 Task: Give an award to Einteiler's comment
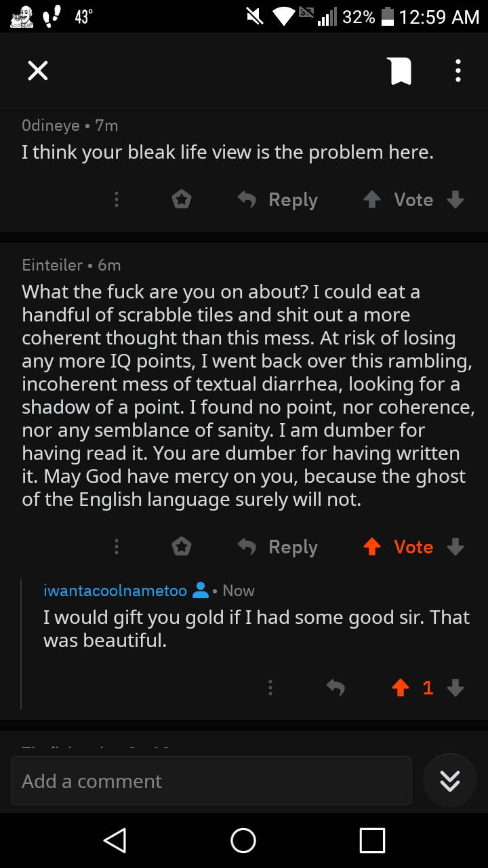tap(182, 547)
